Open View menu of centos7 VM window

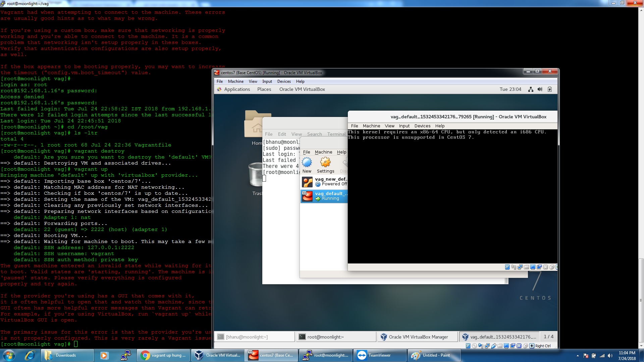coord(253,81)
